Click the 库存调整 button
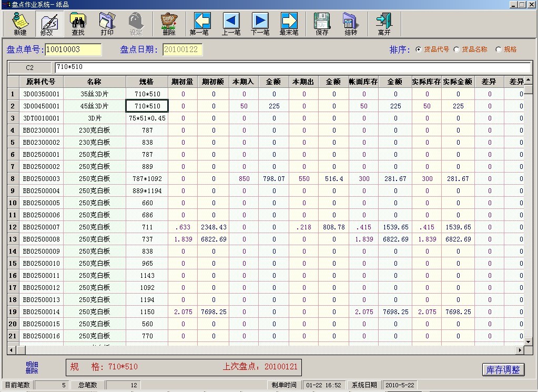538x392 pixels. point(503,369)
